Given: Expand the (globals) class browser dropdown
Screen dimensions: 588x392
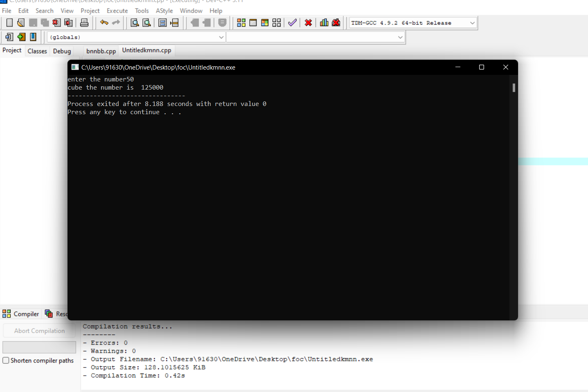Looking at the screenshot, I should tap(221, 37).
